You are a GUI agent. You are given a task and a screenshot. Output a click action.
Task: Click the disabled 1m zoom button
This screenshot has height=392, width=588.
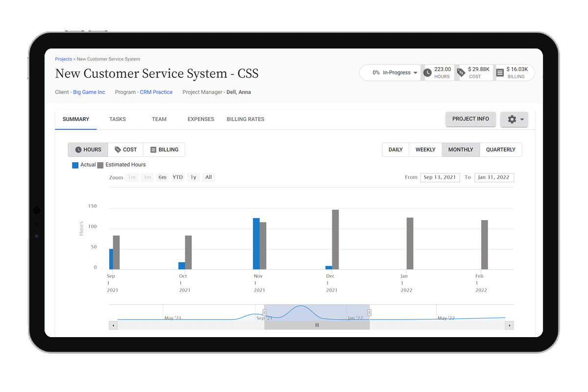tap(132, 177)
